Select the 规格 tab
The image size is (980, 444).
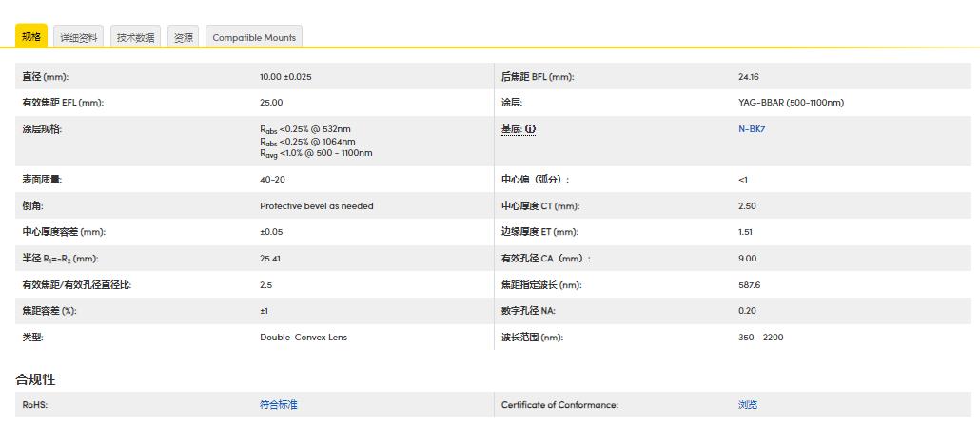click(31, 36)
